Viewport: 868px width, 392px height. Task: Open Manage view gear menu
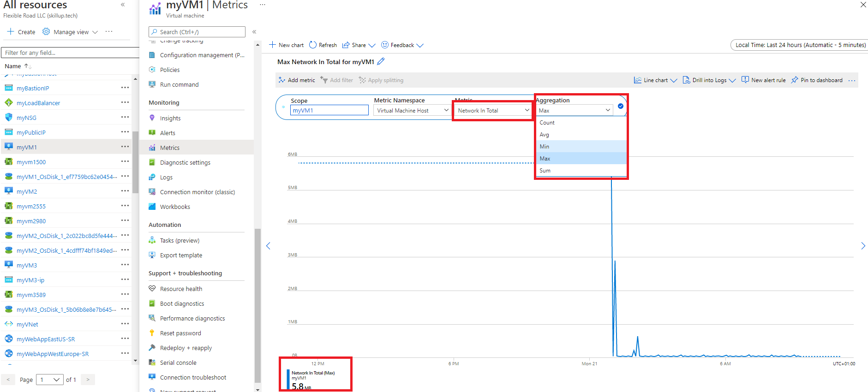point(70,32)
